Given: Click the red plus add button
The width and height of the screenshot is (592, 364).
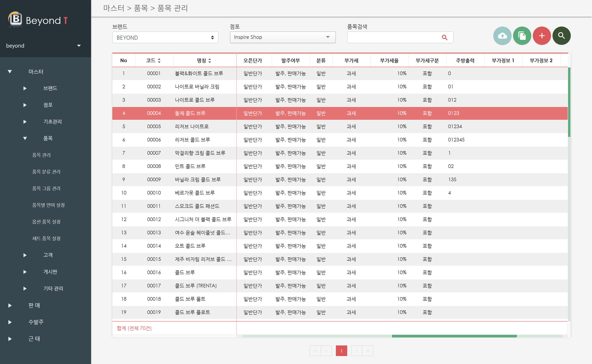Looking at the screenshot, I should pos(542,36).
